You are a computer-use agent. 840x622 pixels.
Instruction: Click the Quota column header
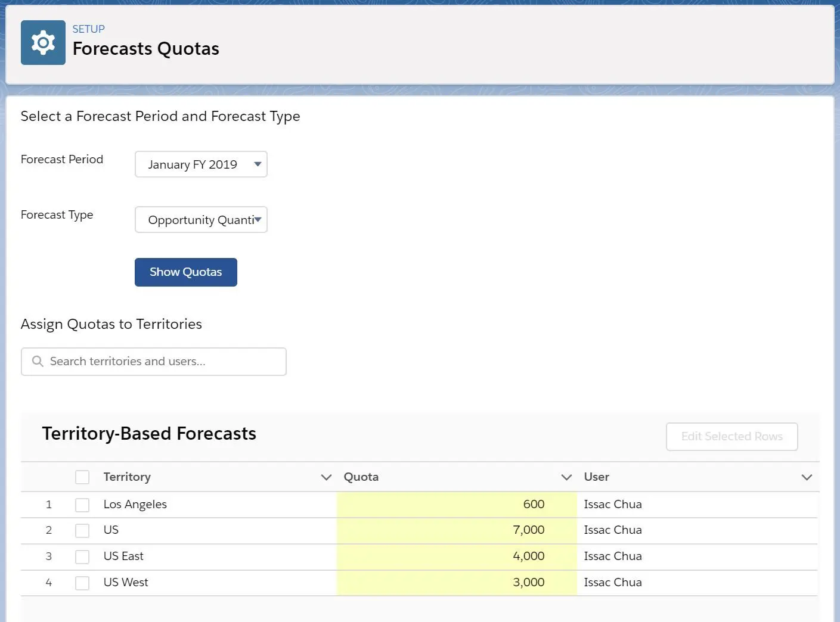[361, 477]
